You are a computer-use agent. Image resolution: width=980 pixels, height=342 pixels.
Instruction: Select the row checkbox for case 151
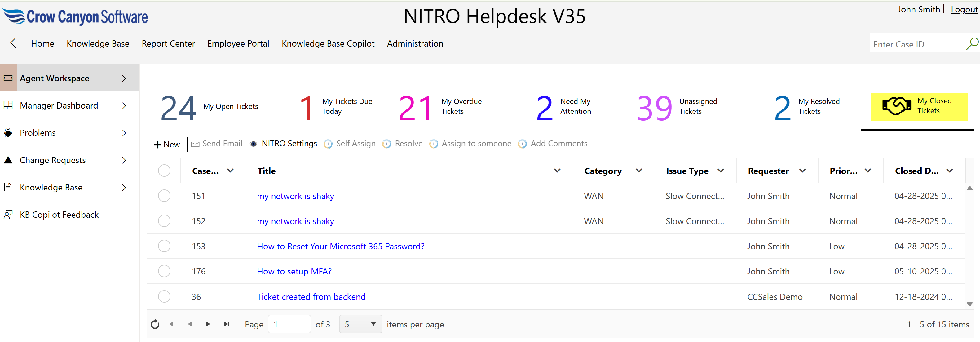[x=164, y=196]
